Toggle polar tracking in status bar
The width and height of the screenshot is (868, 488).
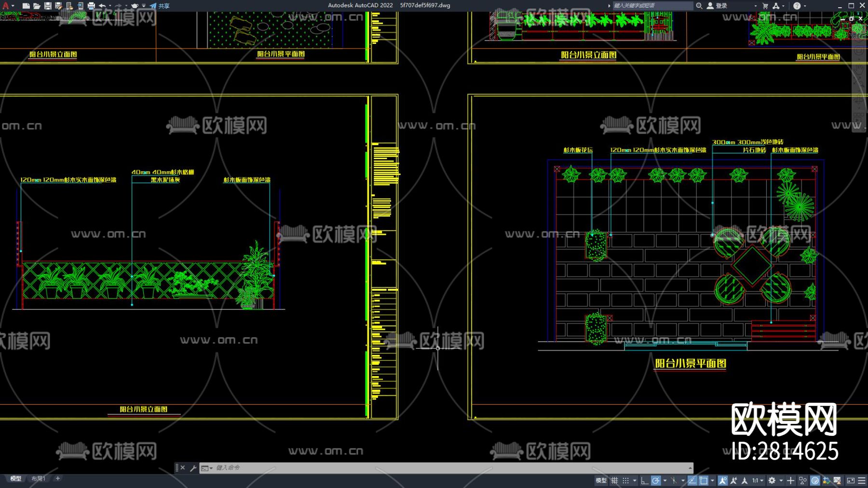point(655,480)
